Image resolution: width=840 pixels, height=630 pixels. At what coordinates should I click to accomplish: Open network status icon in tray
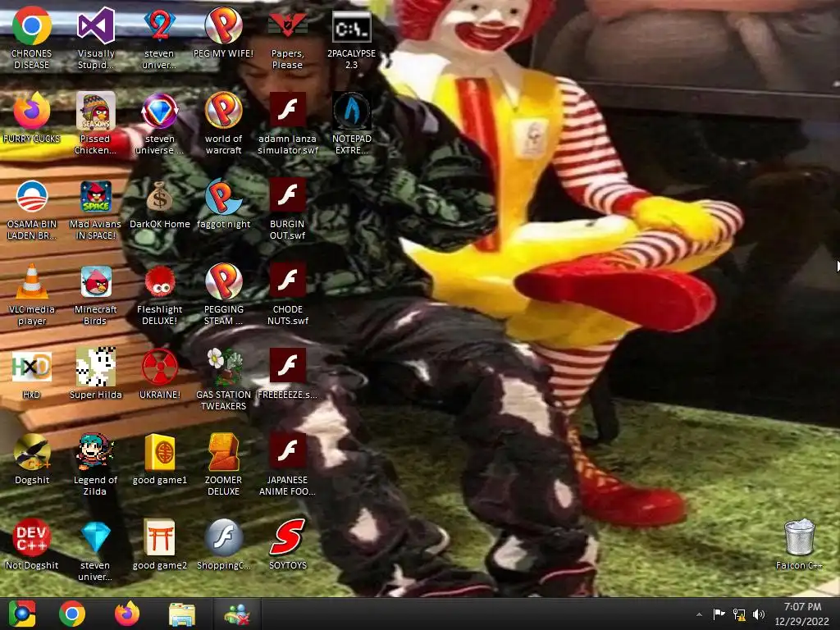pyautogui.click(x=739, y=614)
